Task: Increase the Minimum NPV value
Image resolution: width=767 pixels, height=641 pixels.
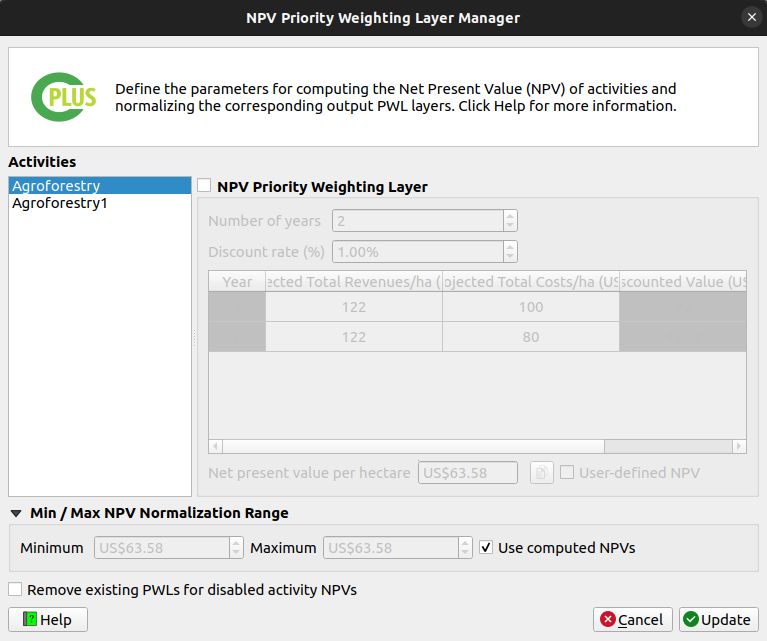Action: [x=236, y=543]
